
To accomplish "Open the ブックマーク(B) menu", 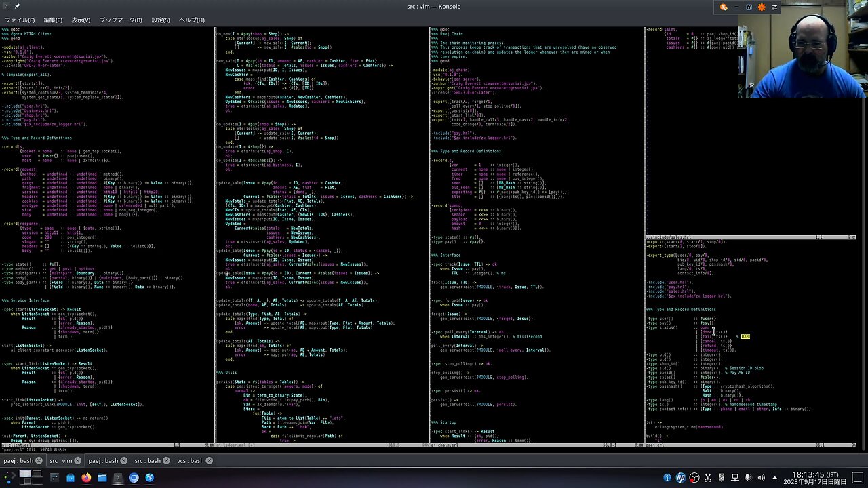I will (121, 20).
